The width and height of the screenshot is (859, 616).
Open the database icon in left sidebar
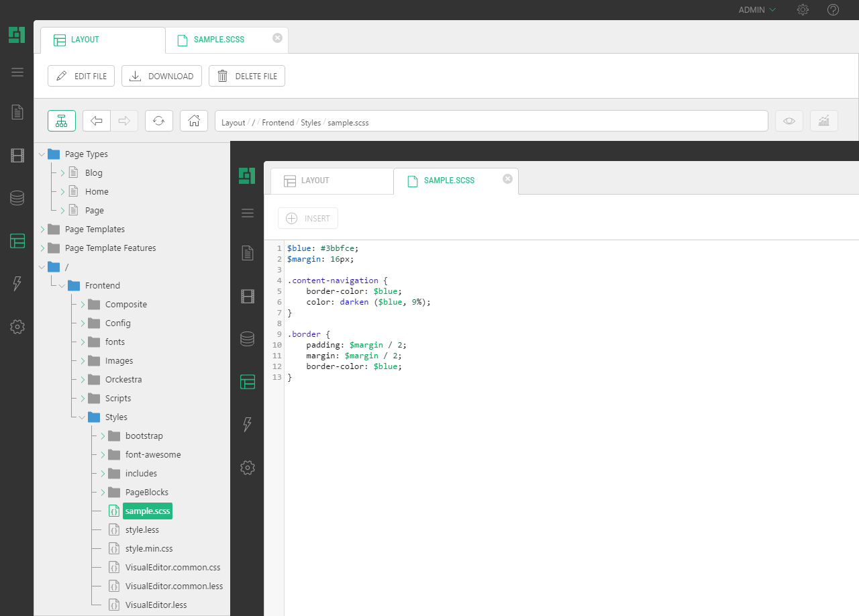tap(17, 198)
